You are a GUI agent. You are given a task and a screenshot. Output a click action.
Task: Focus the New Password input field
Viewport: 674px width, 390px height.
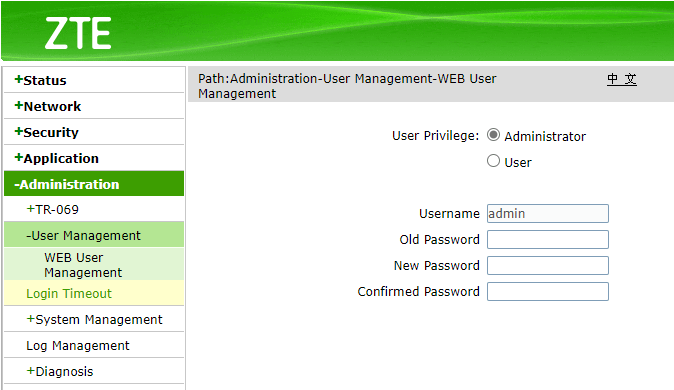548,265
